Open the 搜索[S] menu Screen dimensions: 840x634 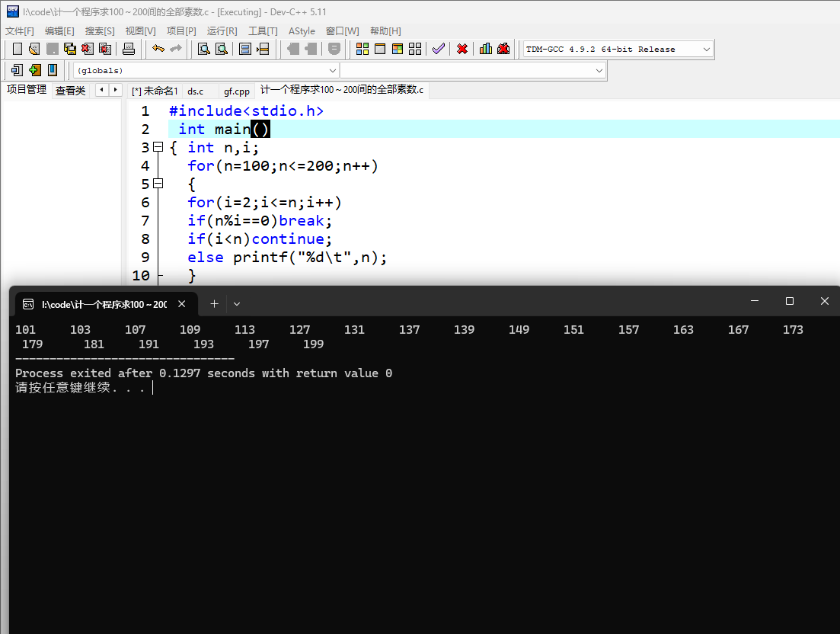point(100,31)
